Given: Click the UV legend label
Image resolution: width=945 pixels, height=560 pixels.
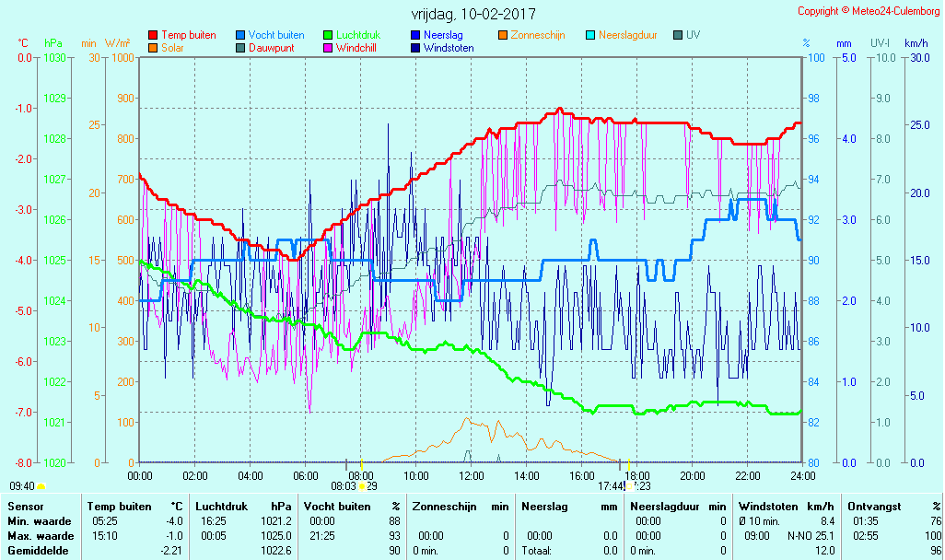Looking at the screenshot, I should click(693, 35).
